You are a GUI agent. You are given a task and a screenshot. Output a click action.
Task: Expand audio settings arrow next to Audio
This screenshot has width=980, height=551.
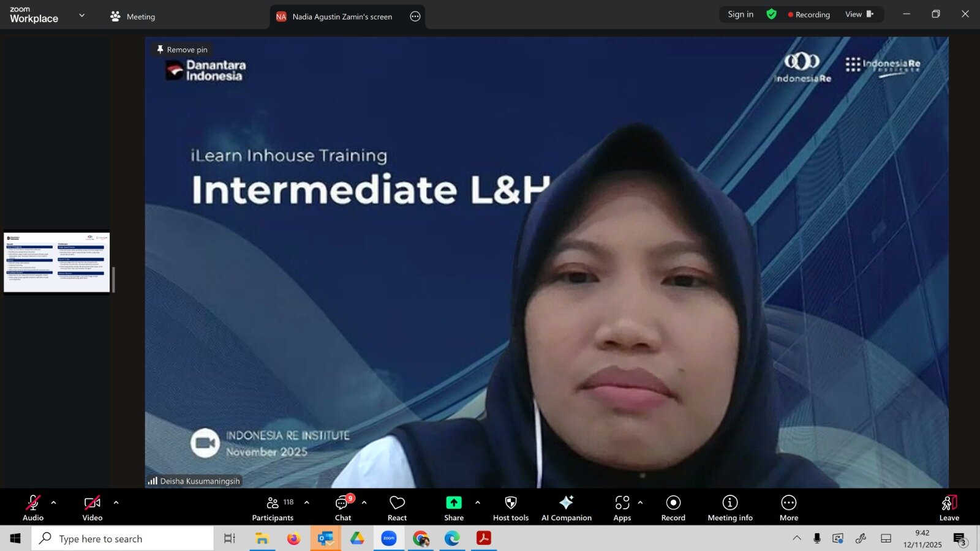coord(53,503)
